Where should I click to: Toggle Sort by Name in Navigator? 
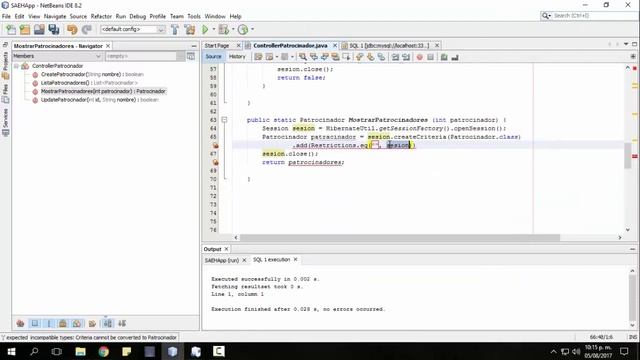[107, 323]
